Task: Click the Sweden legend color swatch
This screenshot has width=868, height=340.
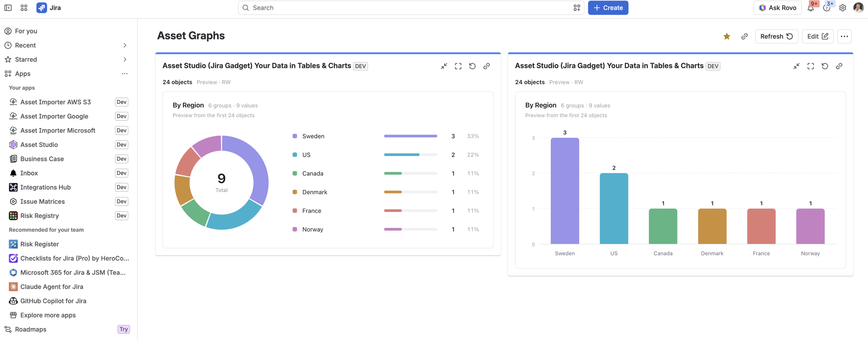Action: click(x=295, y=136)
